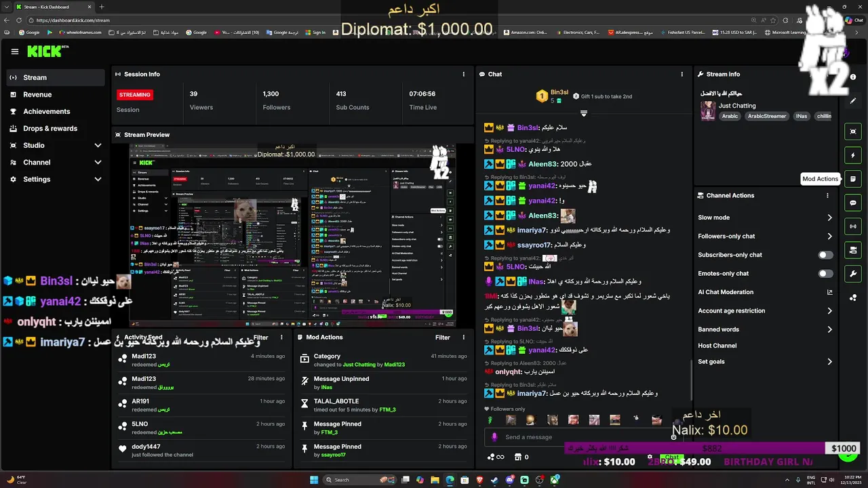Click the Kick logo
Screen dimensions: 868x488
pyautogui.click(x=47, y=52)
